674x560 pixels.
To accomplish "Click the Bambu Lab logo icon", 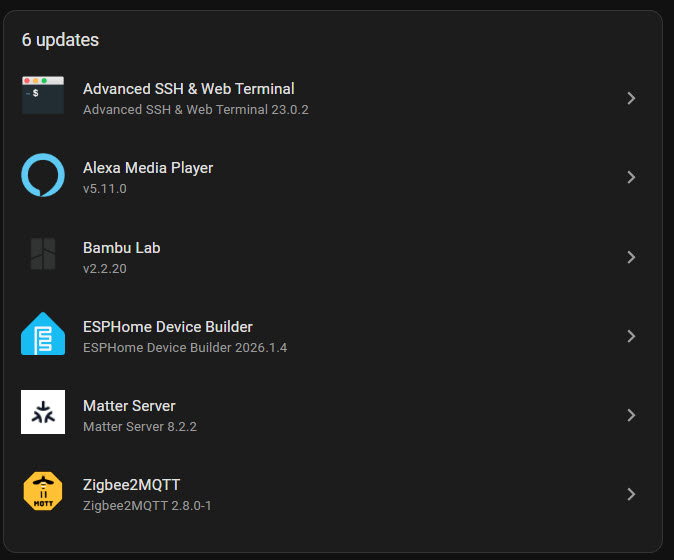I will [43, 254].
